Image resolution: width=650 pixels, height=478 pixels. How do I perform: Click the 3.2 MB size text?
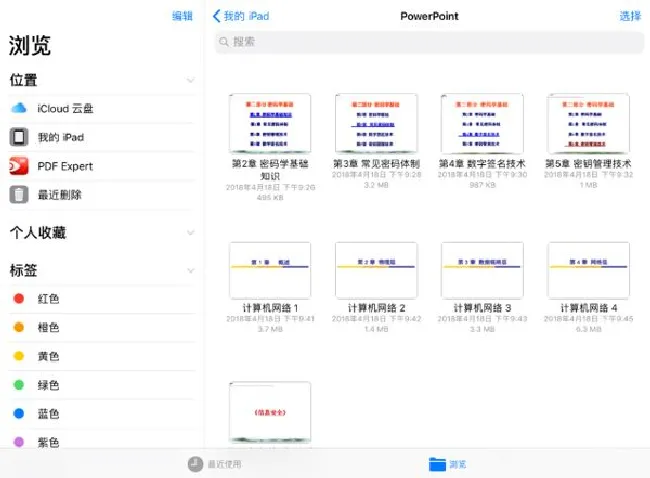(x=376, y=185)
